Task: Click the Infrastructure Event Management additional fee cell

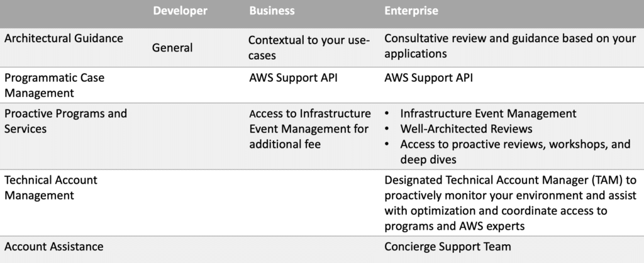Action: pyautogui.click(x=310, y=128)
